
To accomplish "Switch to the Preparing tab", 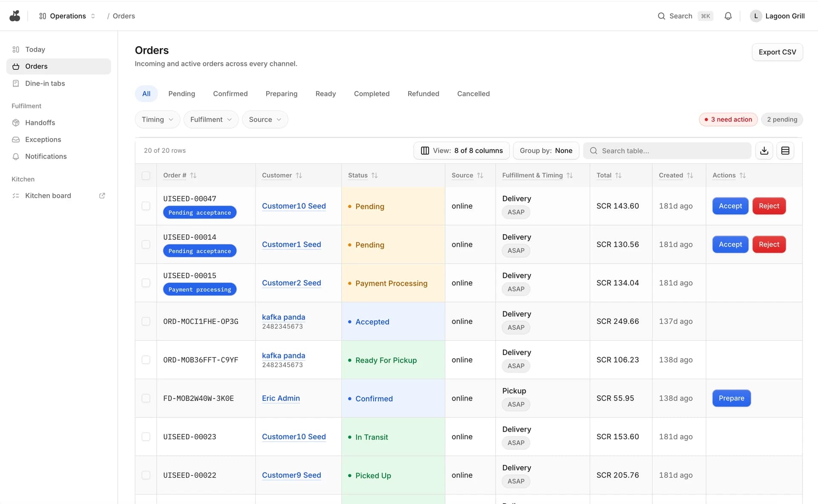I will click(x=281, y=93).
